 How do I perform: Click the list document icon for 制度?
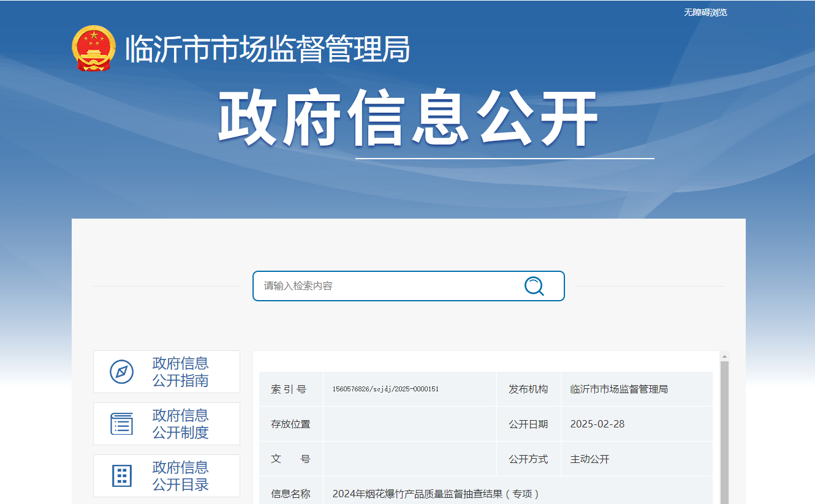pos(121,424)
